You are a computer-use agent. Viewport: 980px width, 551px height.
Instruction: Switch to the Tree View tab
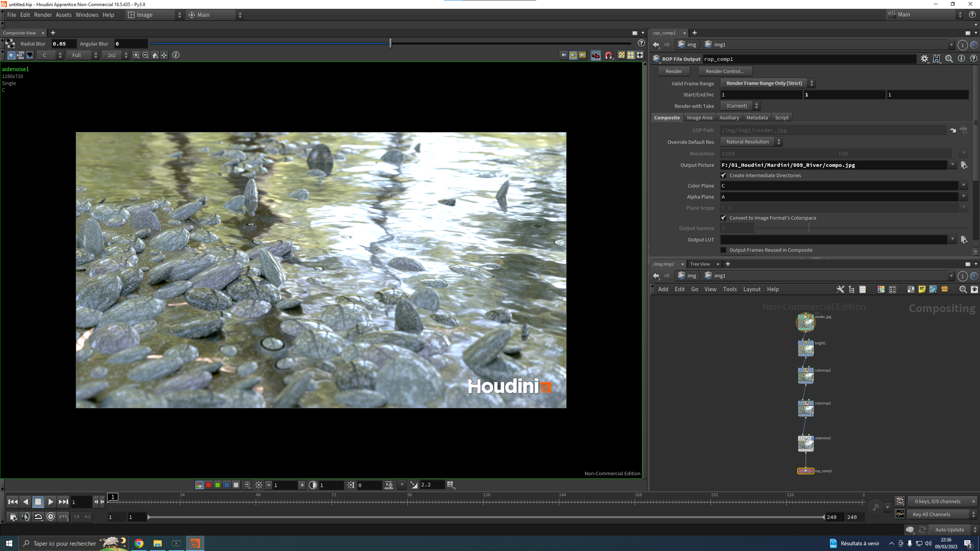pyautogui.click(x=700, y=264)
